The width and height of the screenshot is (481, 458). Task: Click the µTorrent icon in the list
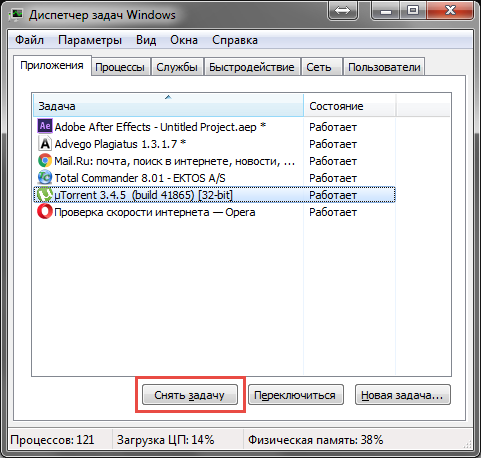pyautogui.click(x=45, y=195)
